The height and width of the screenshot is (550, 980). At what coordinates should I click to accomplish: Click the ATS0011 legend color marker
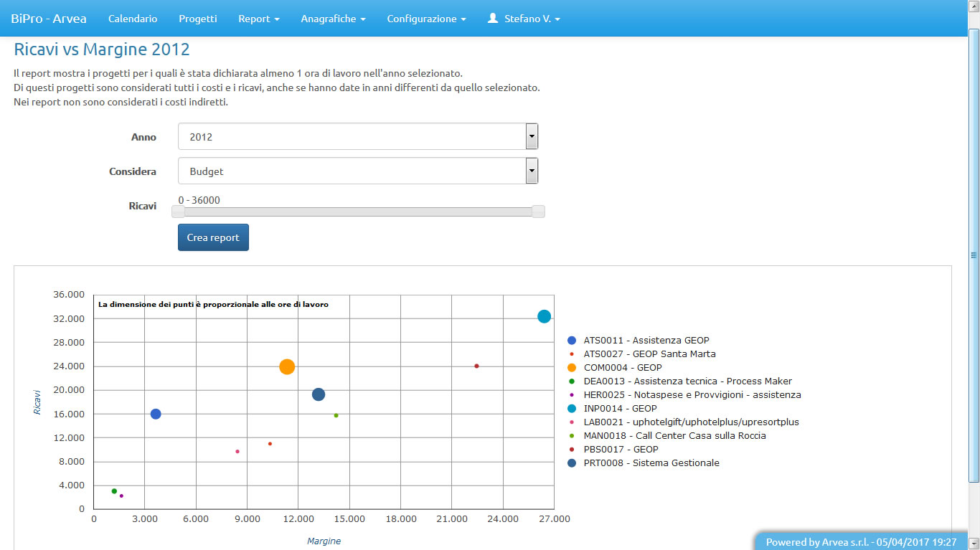(x=572, y=341)
